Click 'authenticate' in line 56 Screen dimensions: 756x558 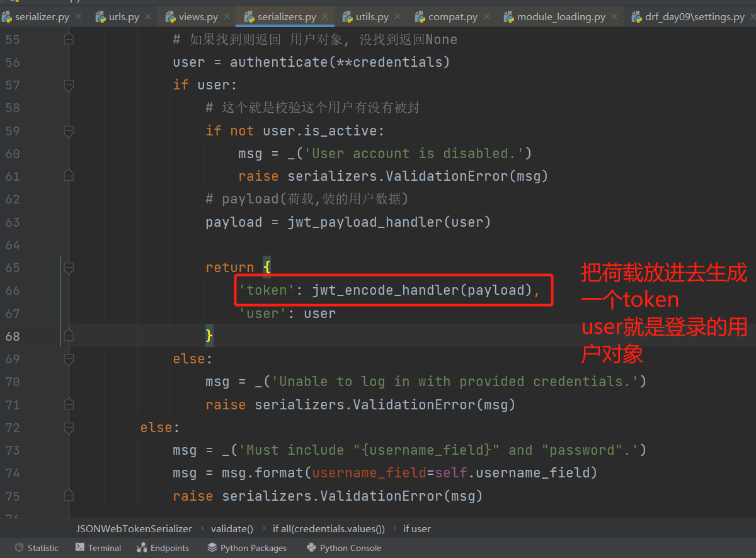[279, 62]
